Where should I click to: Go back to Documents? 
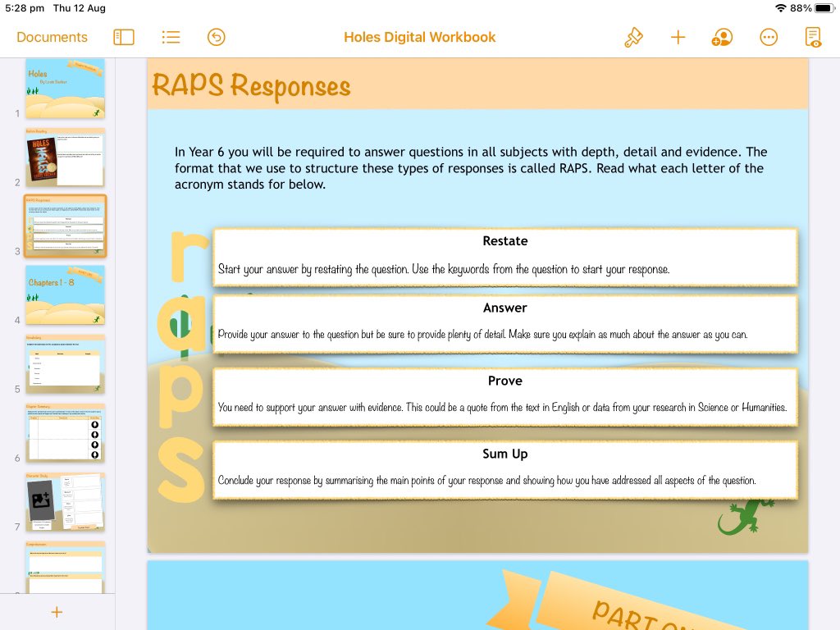(x=52, y=37)
